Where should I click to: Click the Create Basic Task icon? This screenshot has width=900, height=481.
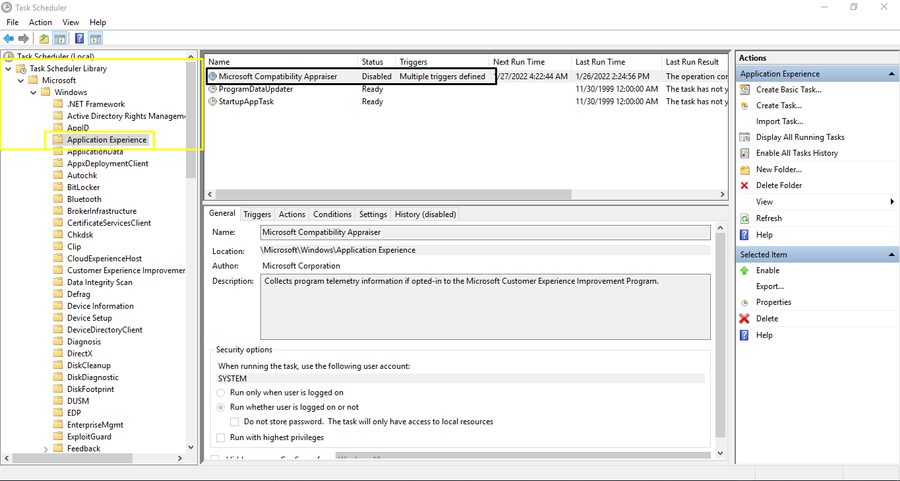click(744, 90)
